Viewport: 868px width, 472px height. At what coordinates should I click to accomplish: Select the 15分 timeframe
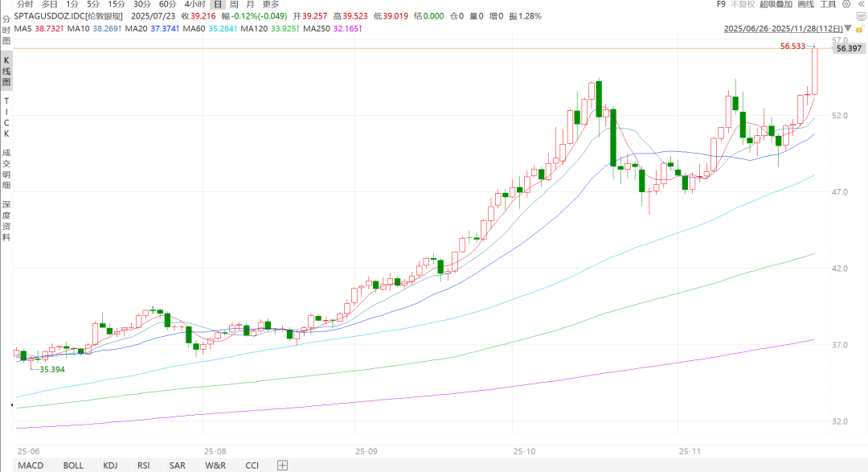point(117,5)
